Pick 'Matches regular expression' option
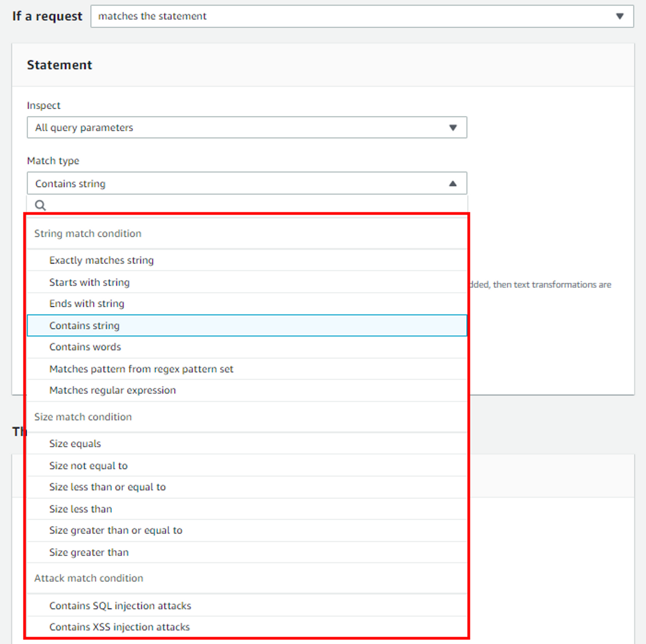The image size is (646, 644). (x=112, y=390)
